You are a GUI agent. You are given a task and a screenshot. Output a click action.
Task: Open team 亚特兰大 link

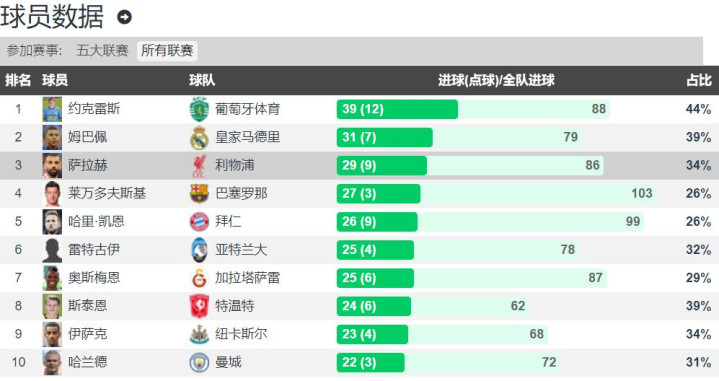(241, 250)
